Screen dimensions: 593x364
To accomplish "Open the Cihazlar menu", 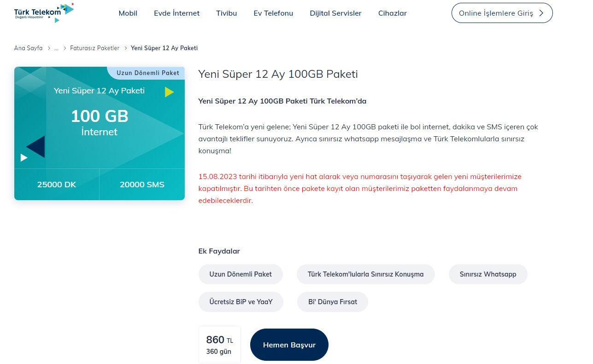I will point(393,13).
